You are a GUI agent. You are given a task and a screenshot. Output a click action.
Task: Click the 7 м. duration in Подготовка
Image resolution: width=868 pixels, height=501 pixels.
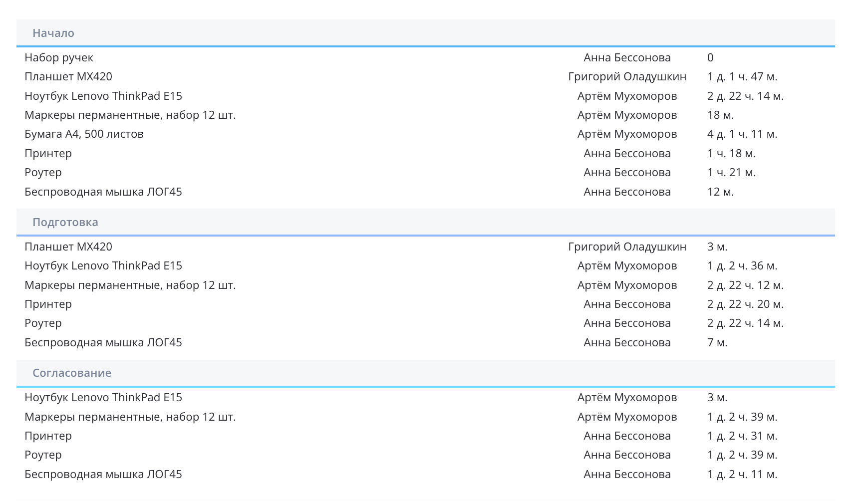717,343
